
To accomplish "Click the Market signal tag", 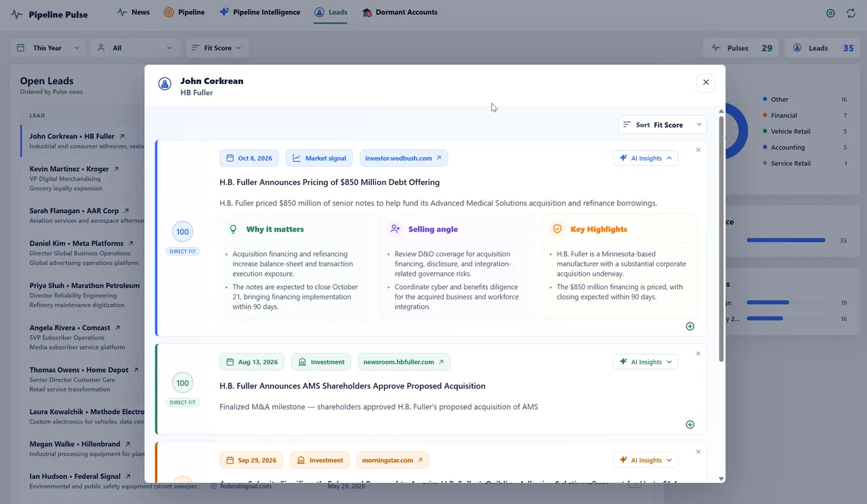I will point(319,158).
